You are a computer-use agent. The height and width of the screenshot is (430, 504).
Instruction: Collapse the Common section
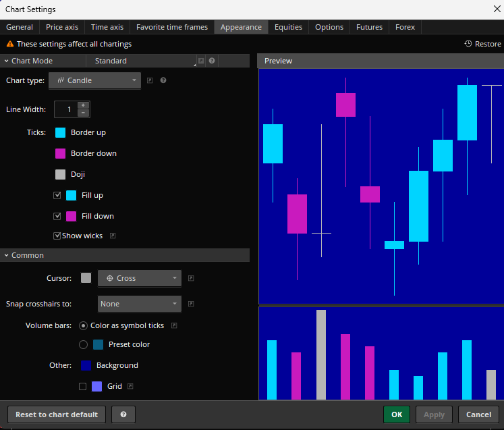(x=6, y=255)
